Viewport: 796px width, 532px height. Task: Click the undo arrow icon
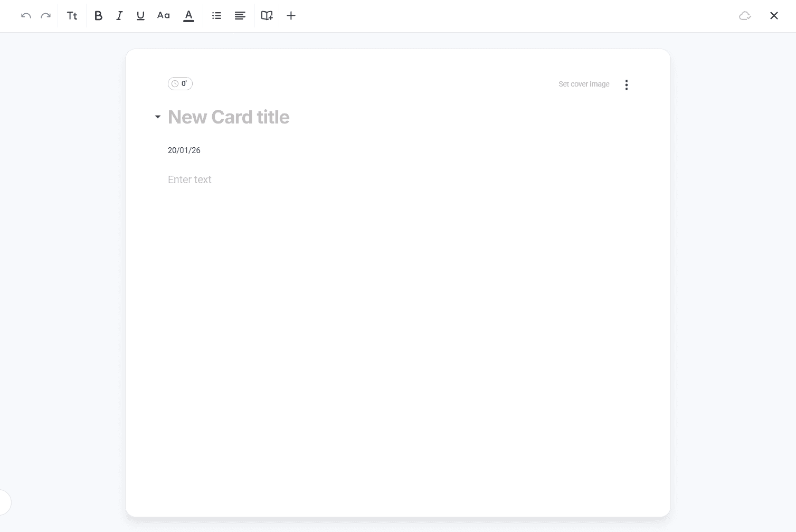click(26, 16)
